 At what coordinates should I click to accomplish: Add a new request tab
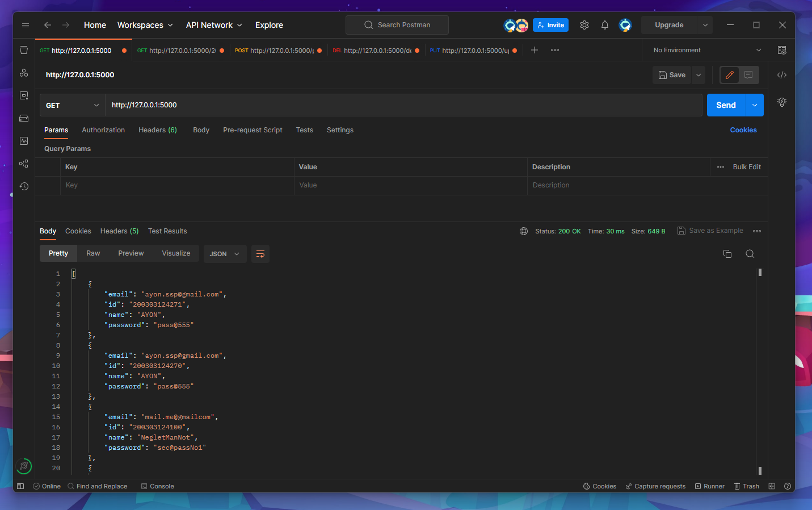coord(535,50)
